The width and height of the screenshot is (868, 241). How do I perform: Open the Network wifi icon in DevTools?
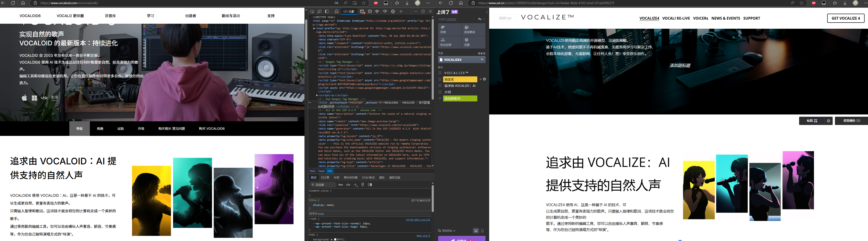click(x=377, y=11)
